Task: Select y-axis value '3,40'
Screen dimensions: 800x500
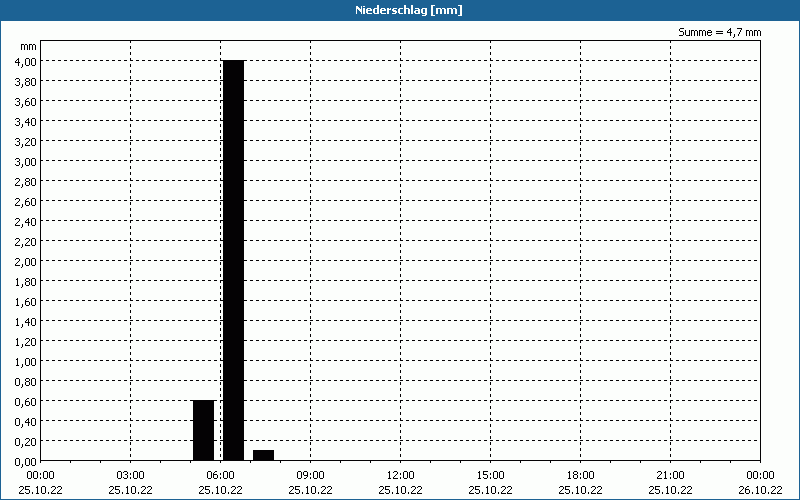Action: point(25,121)
